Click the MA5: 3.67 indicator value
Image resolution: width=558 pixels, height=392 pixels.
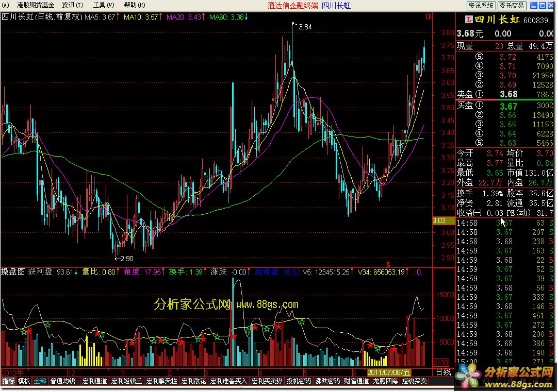[x=102, y=16]
